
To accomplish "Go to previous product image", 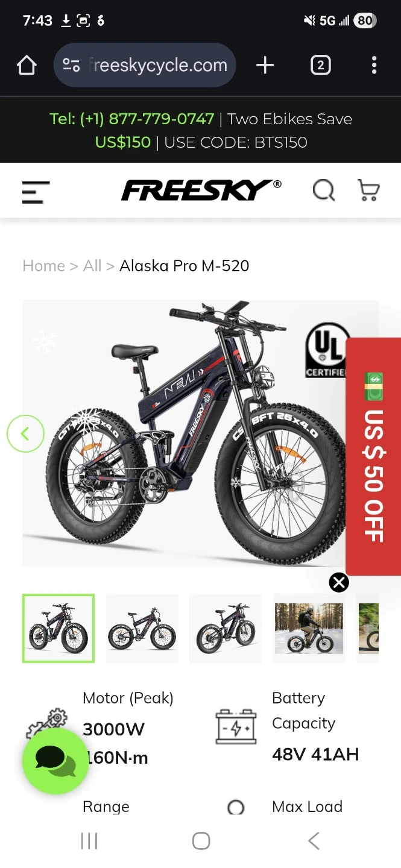I will pos(25,433).
